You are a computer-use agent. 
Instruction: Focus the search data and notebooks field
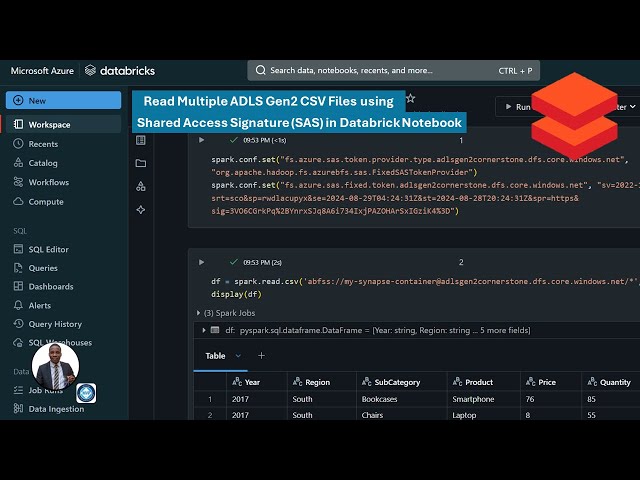(x=393, y=71)
